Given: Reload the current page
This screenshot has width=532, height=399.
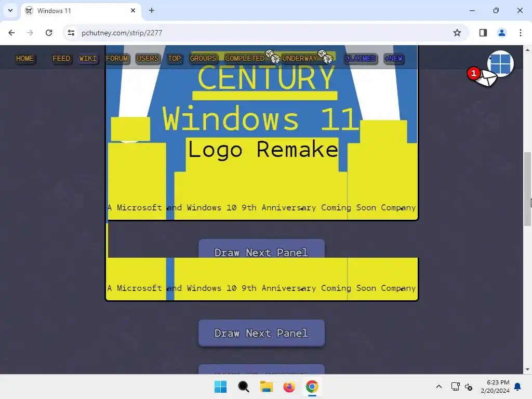Looking at the screenshot, I should click(49, 33).
